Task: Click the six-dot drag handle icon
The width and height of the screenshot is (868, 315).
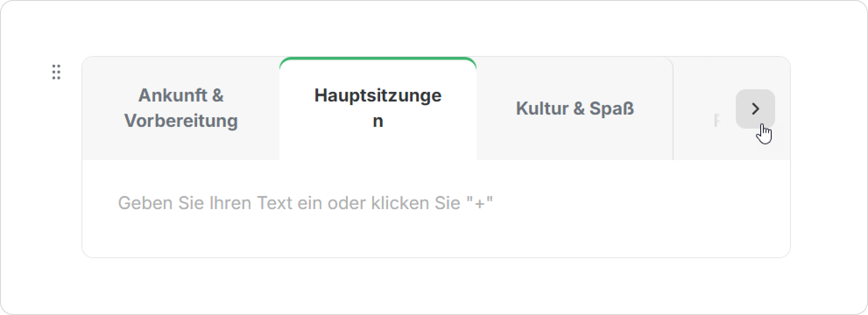Action: coord(56,72)
